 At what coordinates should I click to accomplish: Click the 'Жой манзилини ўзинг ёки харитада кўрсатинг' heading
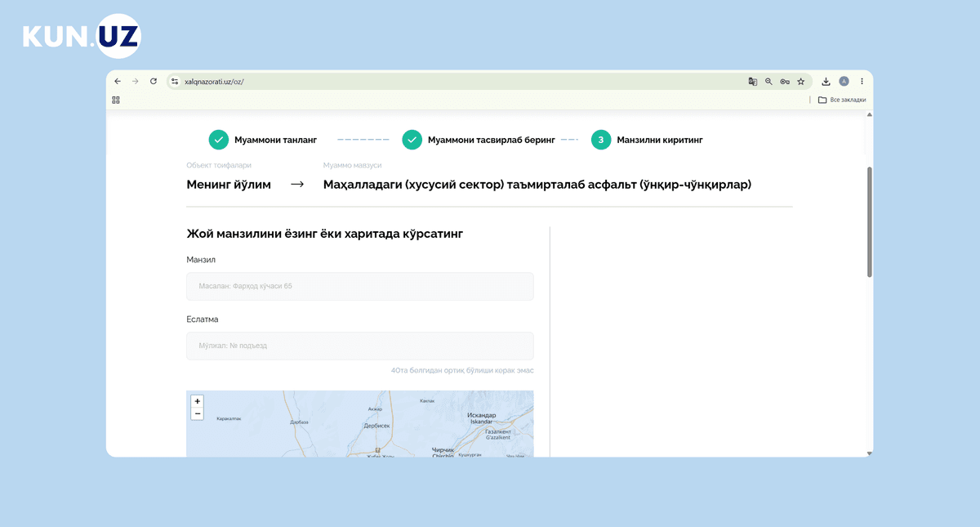point(325,234)
